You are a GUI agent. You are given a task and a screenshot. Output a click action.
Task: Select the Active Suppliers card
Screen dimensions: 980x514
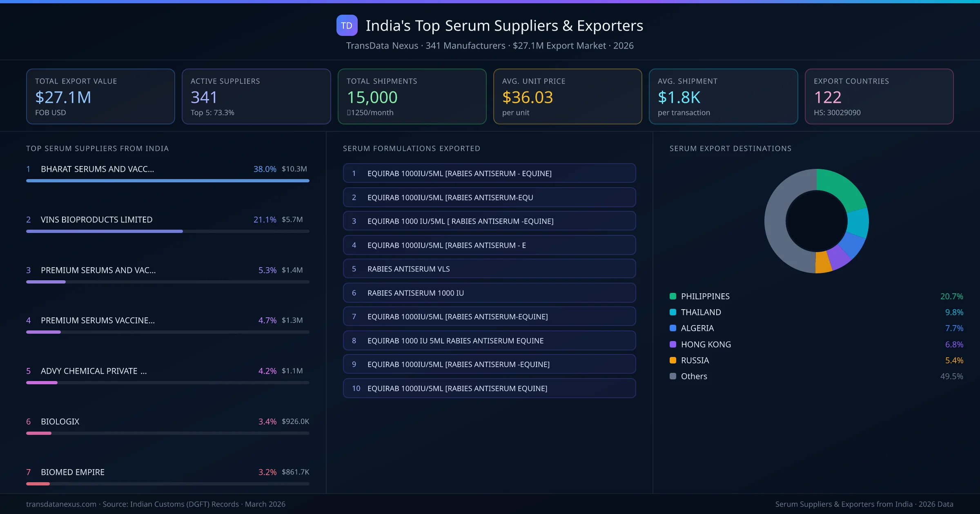(256, 96)
